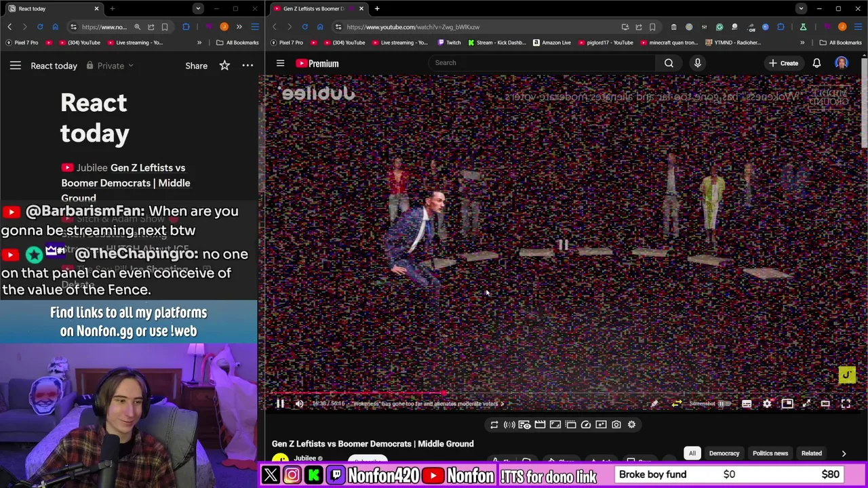The image size is (868, 488).
Task: Open browser menu in the Notion window
Action: coord(255,27)
